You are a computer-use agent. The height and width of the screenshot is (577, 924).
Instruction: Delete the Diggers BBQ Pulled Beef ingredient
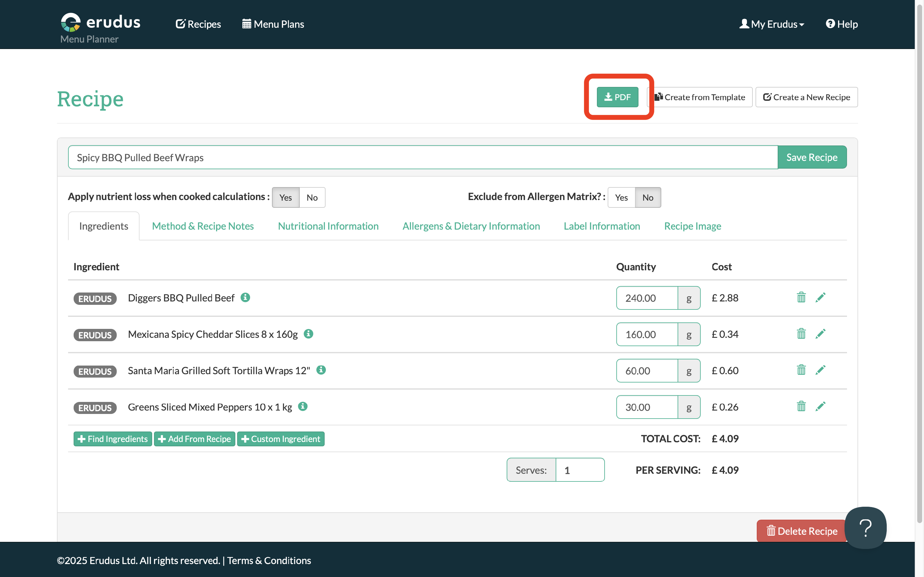tap(801, 297)
